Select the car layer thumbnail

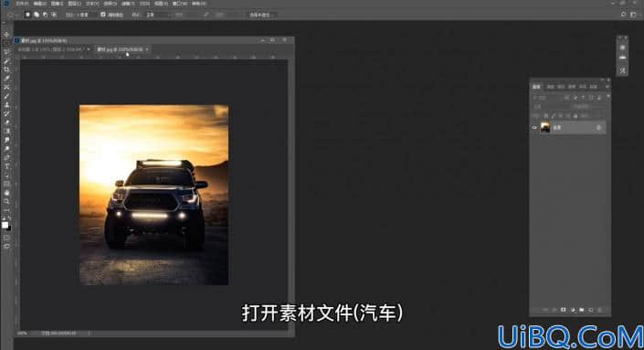click(x=545, y=128)
